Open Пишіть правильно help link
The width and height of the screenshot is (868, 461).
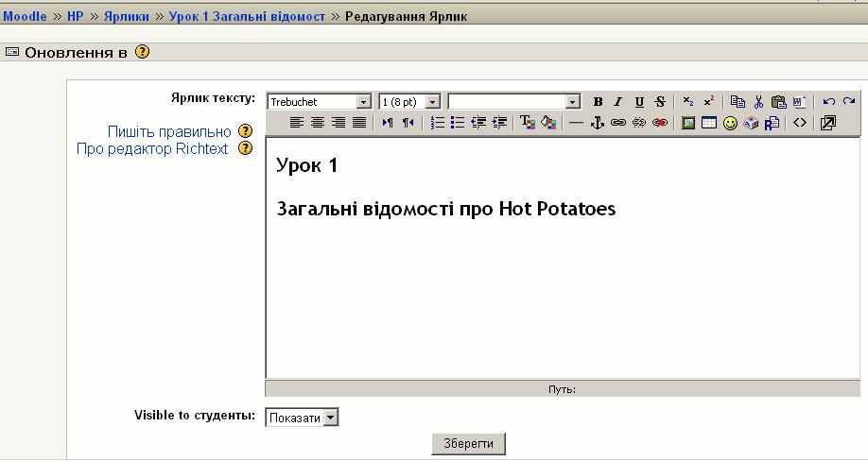coord(169,131)
